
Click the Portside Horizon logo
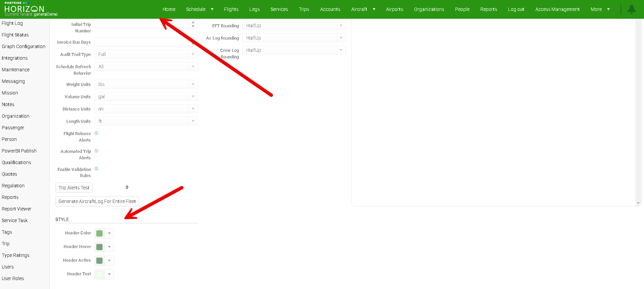tap(24, 9)
